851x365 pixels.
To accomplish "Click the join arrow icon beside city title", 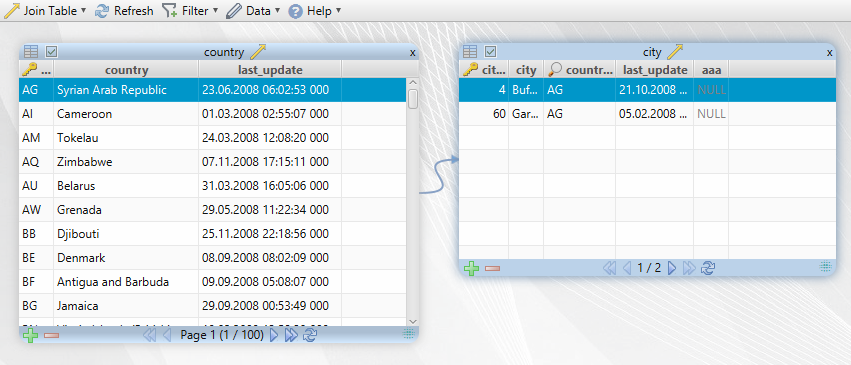I will click(x=675, y=52).
